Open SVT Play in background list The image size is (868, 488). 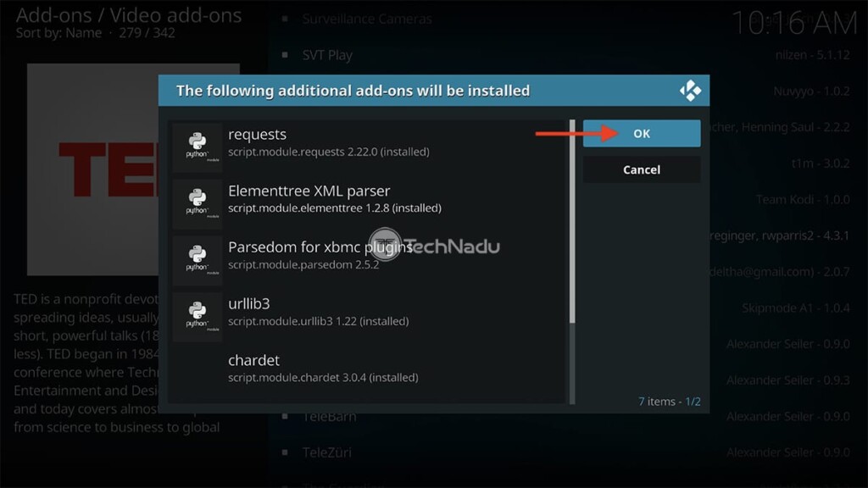[x=327, y=55]
